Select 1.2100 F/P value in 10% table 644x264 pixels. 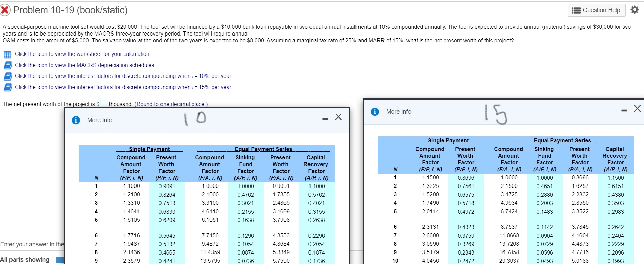[x=131, y=195]
